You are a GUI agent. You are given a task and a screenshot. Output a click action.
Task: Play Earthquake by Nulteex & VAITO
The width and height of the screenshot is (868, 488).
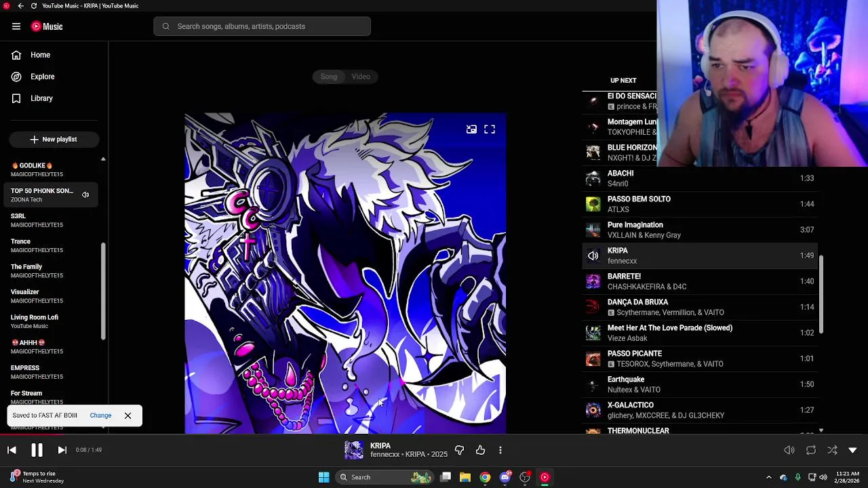click(x=700, y=384)
